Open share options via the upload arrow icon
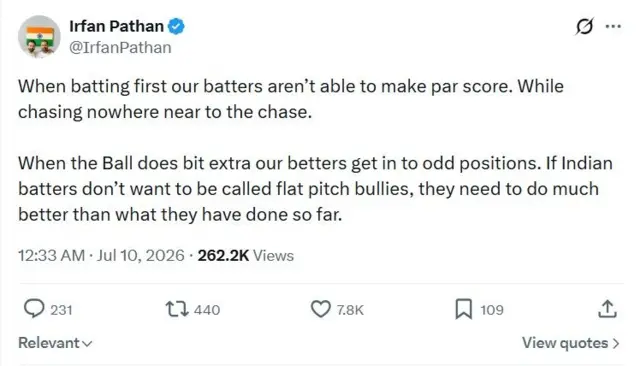This screenshot has width=640, height=366. [x=607, y=309]
